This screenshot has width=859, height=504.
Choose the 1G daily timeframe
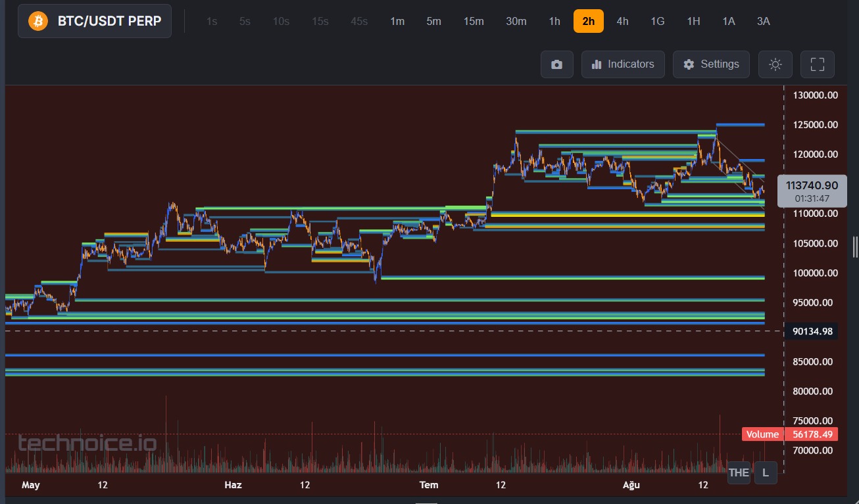pos(658,21)
